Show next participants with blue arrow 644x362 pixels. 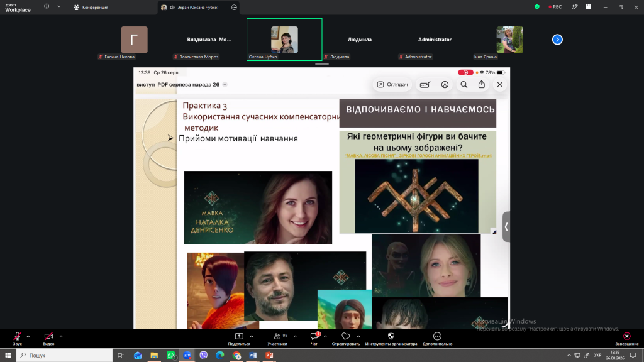coord(557,40)
